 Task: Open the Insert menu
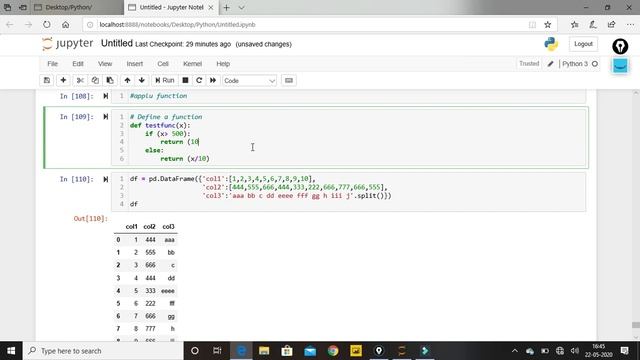coord(135,64)
